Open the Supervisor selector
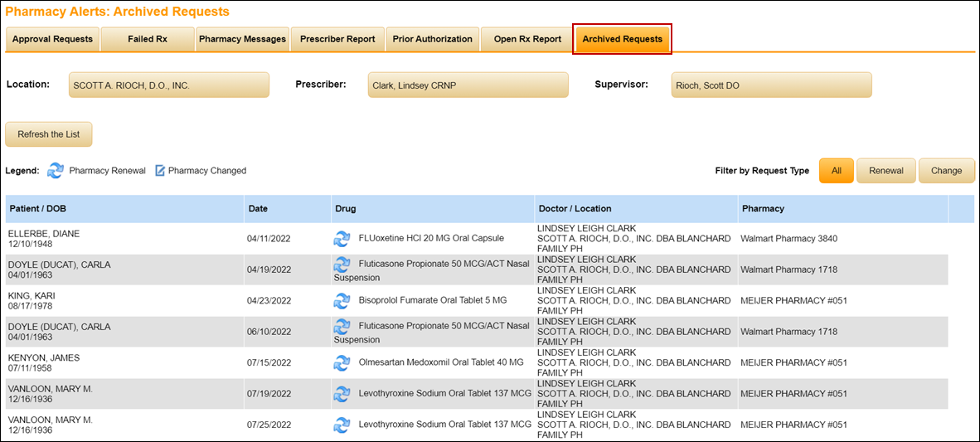This screenshot has width=980, height=442. [771, 85]
